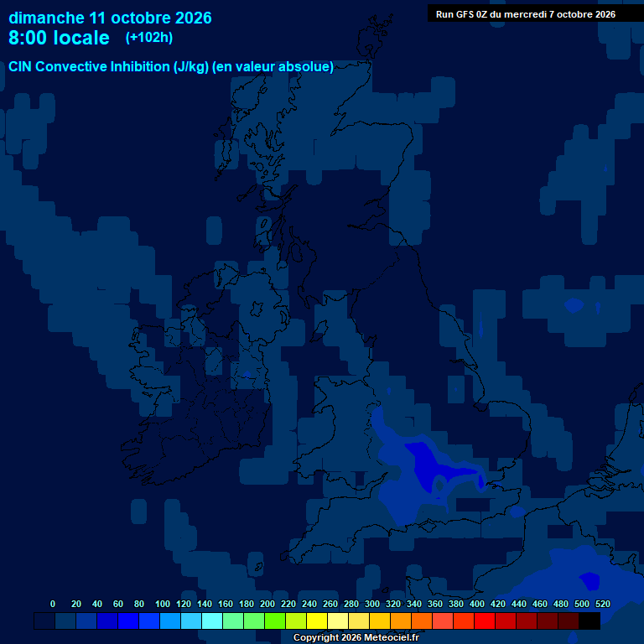Pick the legend swatch under label 60
This screenshot has height=644, width=644.
[x=107, y=621]
